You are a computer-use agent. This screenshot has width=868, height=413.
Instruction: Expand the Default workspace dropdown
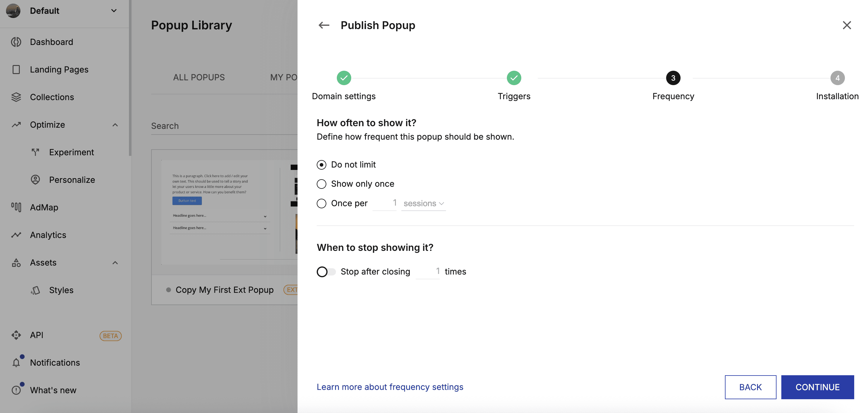[114, 11]
